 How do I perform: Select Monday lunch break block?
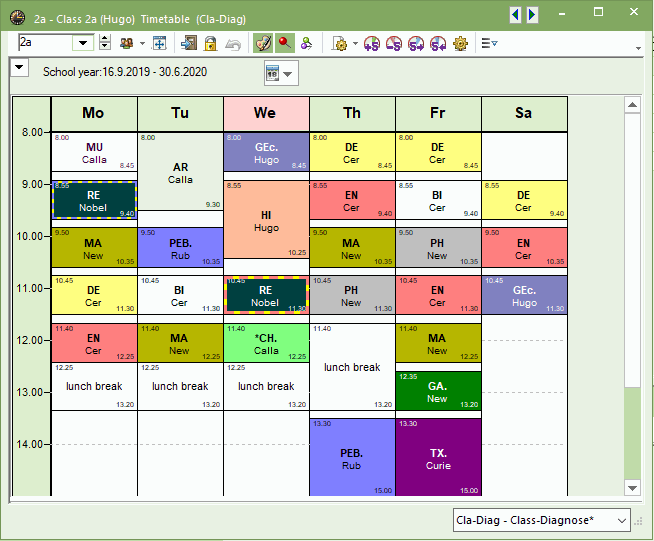pos(94,386)
